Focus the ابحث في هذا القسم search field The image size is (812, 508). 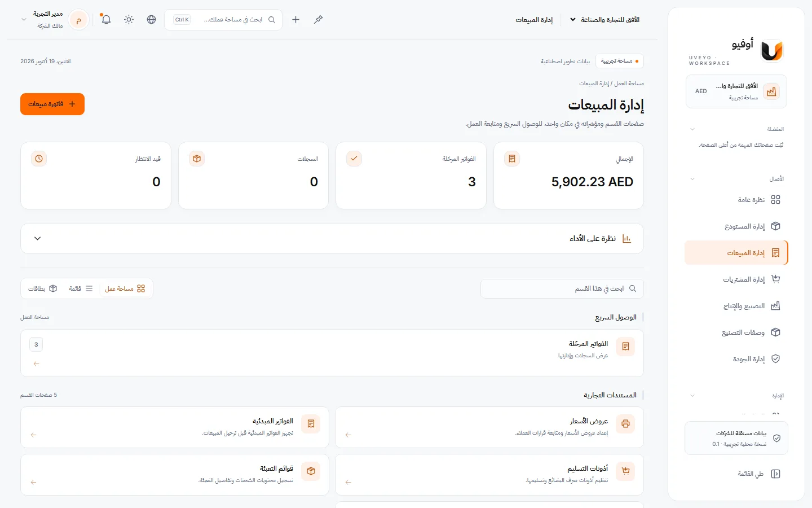pyautogui.click(x=562, y=289)
